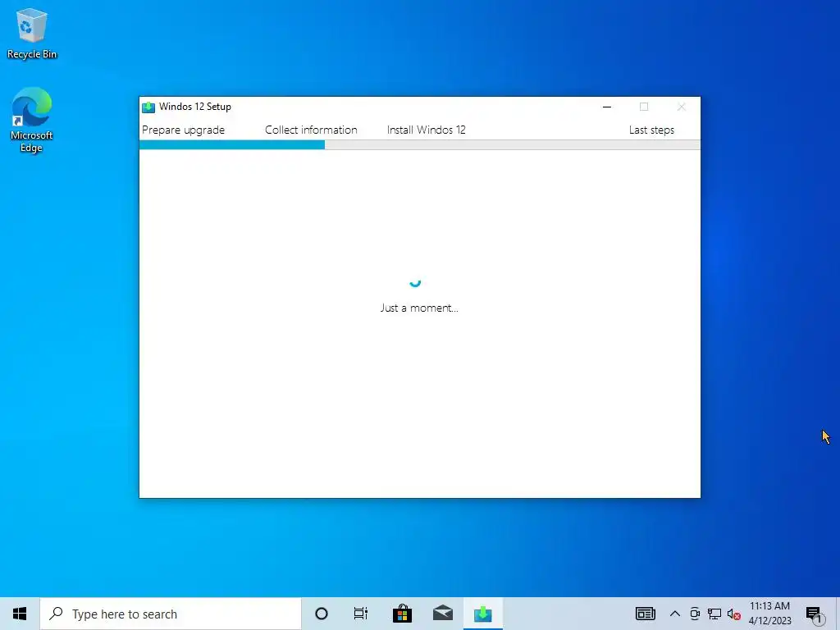This screenshot has width=840, height=630.
Task: Select the Install Windos 12 step label
Action: [x=427, y=130]
